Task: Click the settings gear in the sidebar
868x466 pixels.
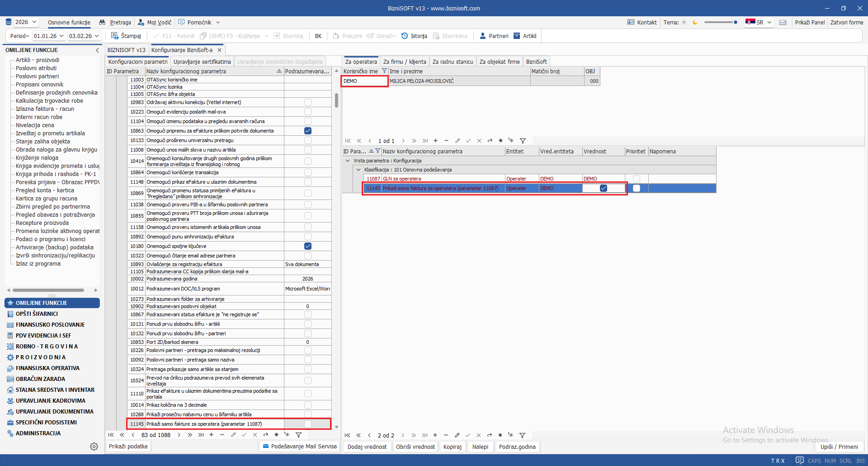Action: click(x=94, y=447)
